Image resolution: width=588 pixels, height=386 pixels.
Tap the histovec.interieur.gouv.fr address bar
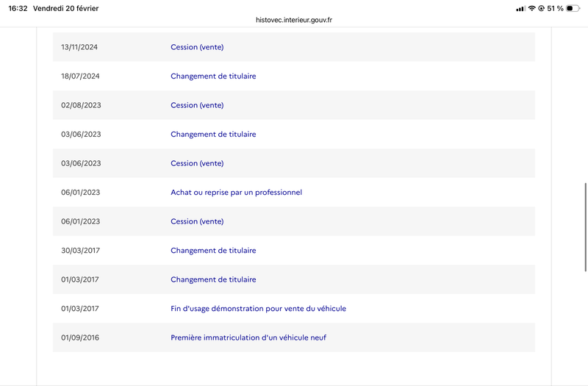point(293,20)
